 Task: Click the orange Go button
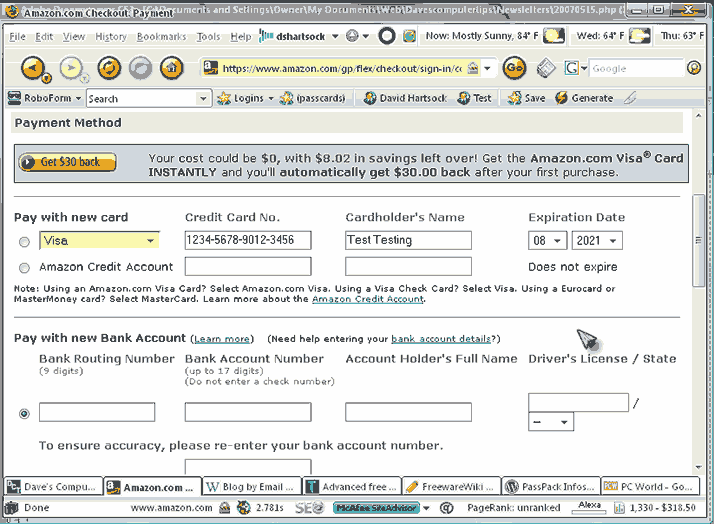515,68
